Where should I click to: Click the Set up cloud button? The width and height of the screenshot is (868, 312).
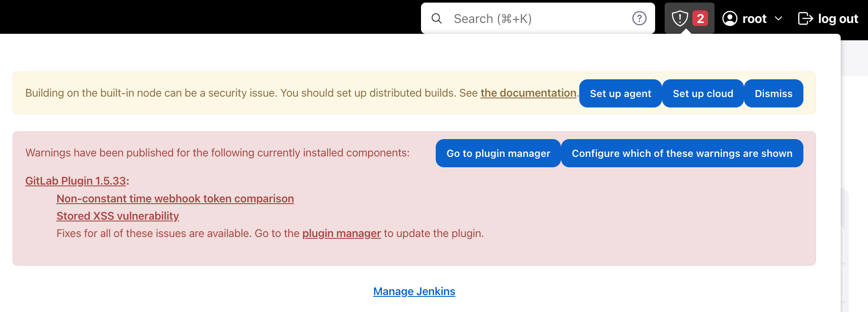703,93
